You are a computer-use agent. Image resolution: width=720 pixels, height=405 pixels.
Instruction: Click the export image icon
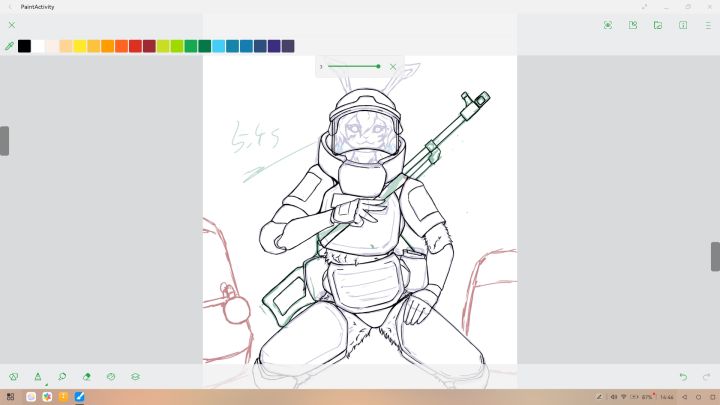[x=633, y=25]
